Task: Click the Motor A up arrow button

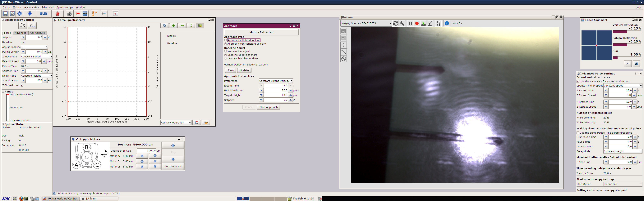Action: tap(142, 156)
